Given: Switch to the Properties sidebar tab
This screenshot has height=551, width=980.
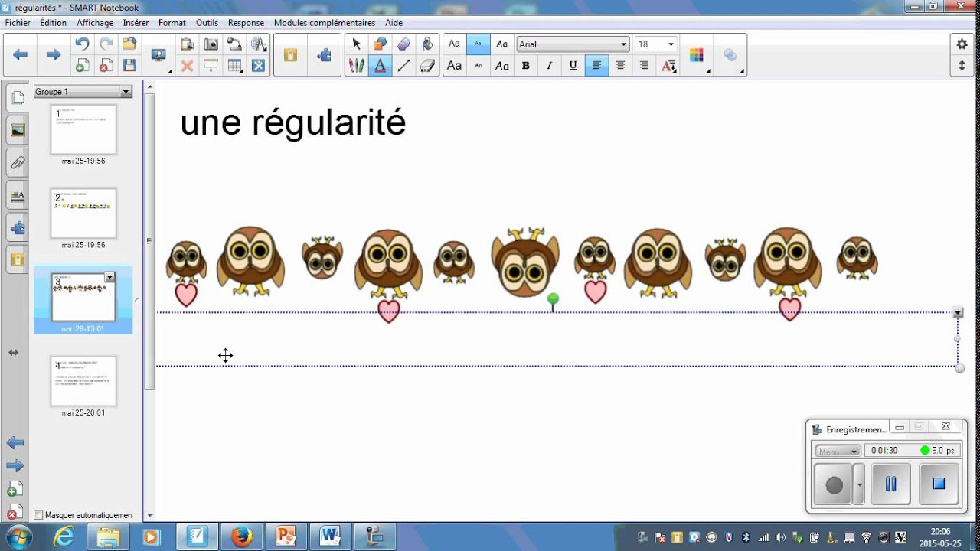Looking at the screenshot, I should coord(17,196).
